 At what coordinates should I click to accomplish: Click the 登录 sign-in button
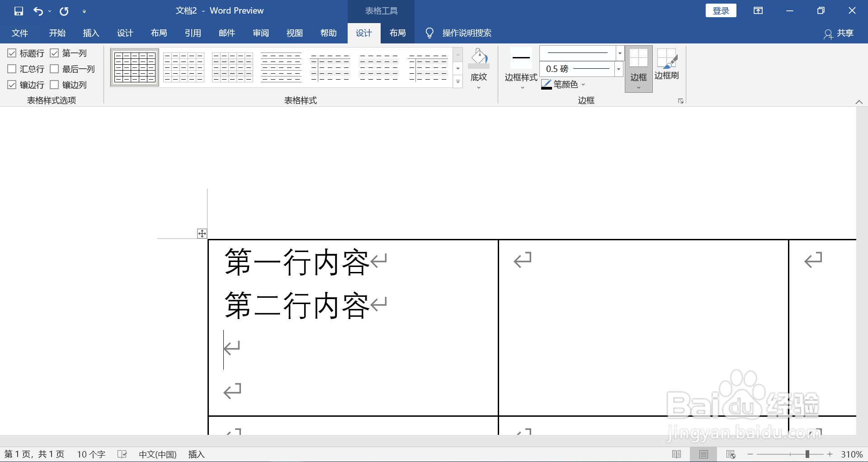721,10
